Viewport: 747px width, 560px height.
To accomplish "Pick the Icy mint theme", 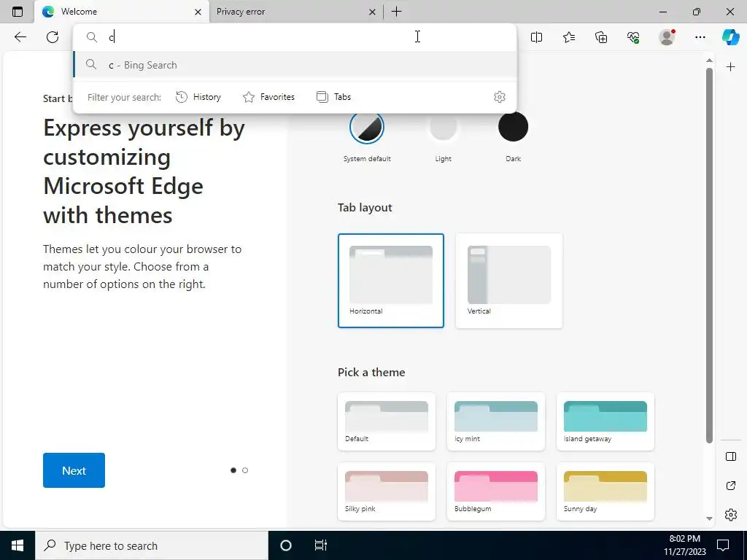I will coord(495,421).
